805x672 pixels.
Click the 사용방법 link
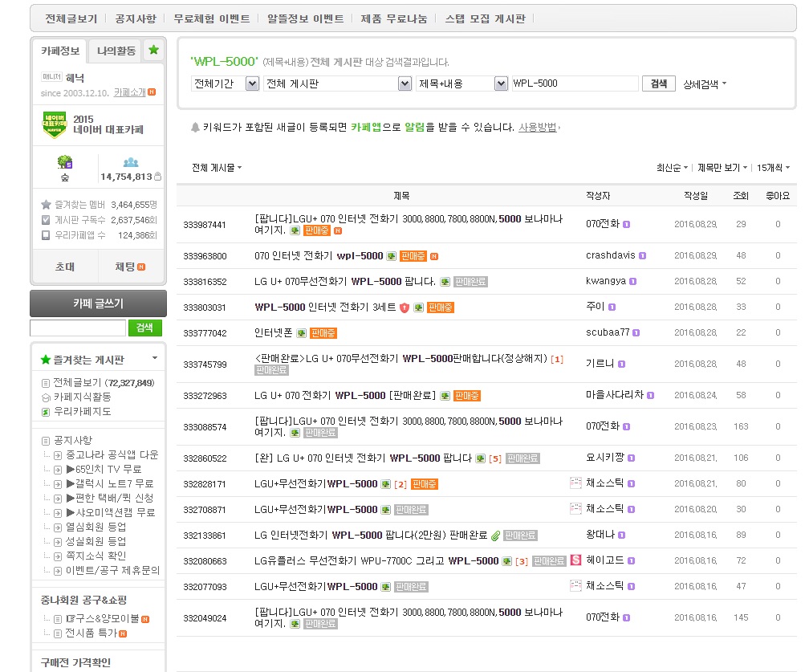[x=538, y=127]
